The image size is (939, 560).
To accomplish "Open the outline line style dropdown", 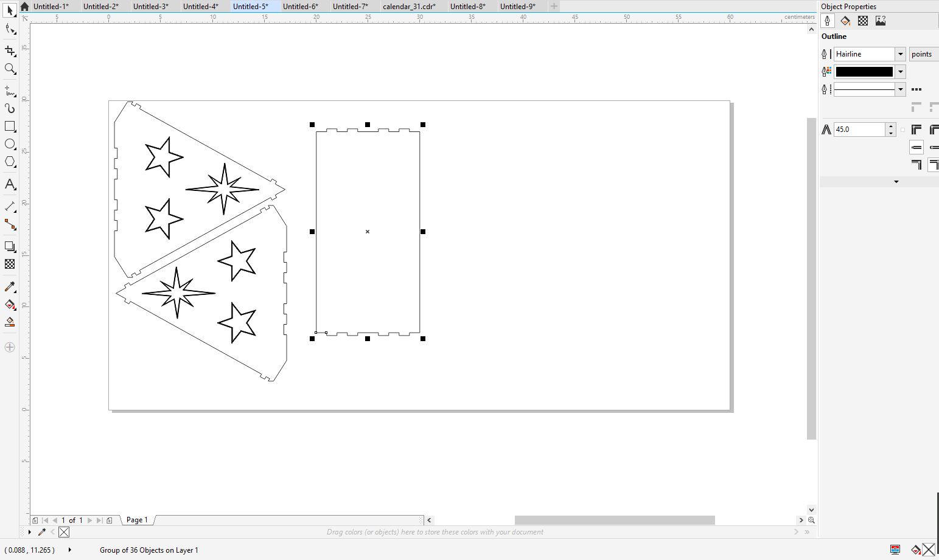I will pos(901,89).
